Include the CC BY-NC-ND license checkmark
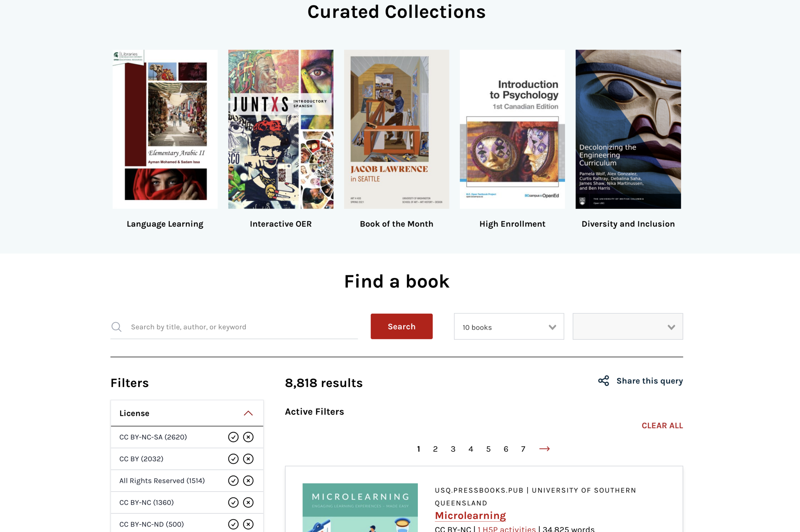 pos(233,524)
